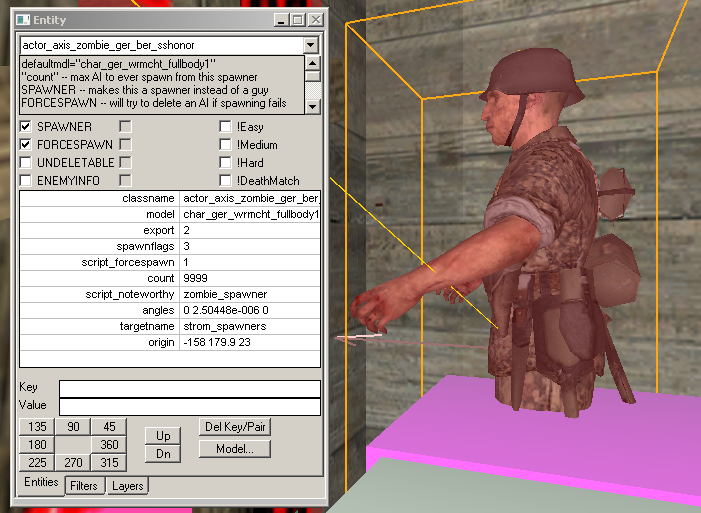
Task: Set angle to 225 with button
Action: 37,462
